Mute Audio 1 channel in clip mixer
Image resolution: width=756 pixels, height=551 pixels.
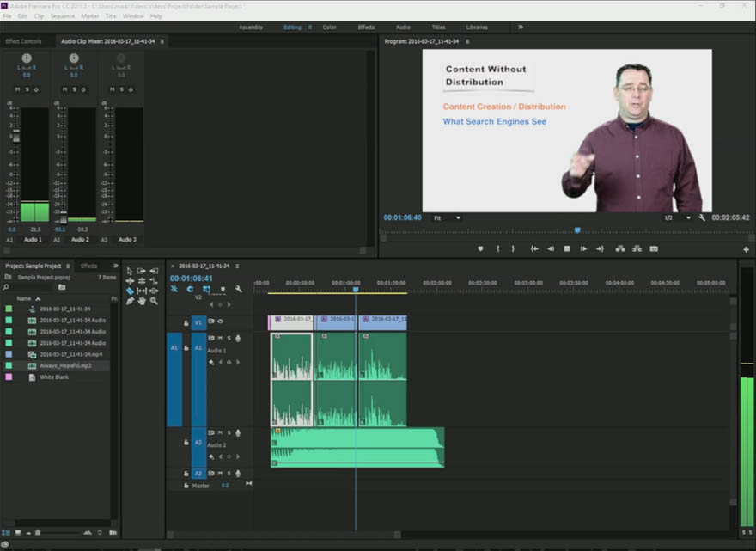tap(18, 89)
